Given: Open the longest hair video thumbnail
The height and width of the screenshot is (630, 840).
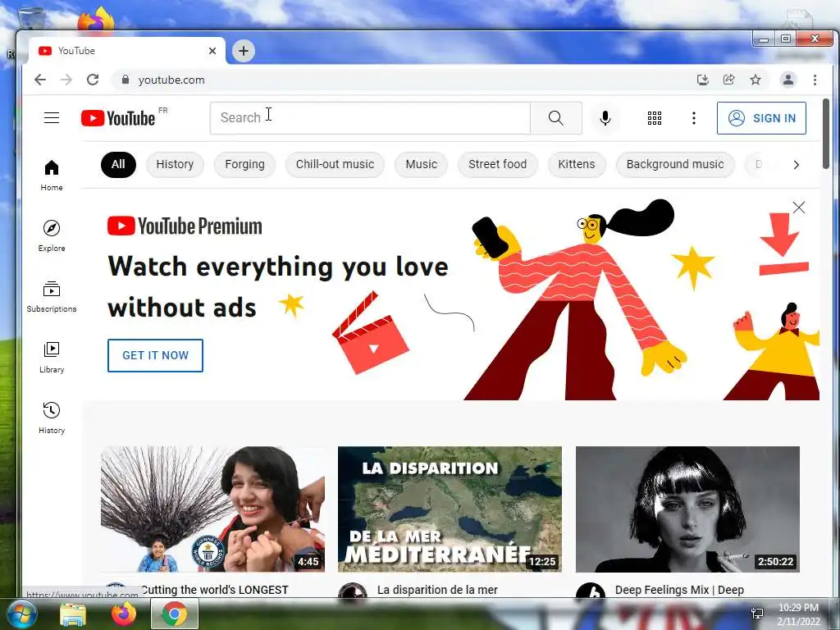Looking at the screenshot, I should tap(212, 509).
